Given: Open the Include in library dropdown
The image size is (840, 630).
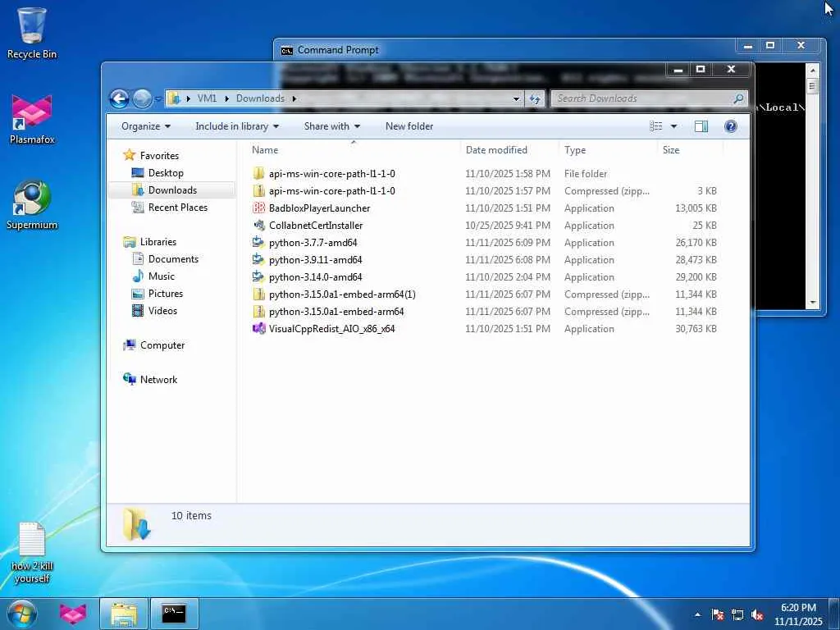Looking at the screenshot, I should (237, 126).
